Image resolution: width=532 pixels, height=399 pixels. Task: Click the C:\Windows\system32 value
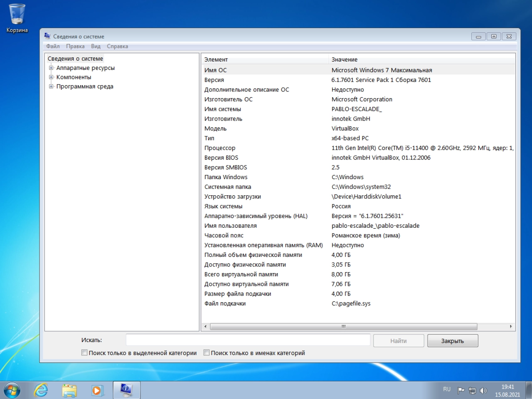361,187
